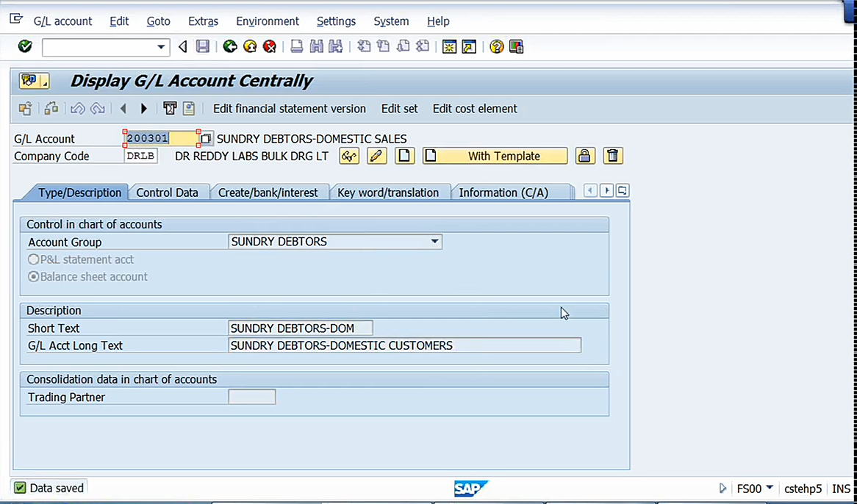Expand the status bar triangle near FS00

[723, 488]
